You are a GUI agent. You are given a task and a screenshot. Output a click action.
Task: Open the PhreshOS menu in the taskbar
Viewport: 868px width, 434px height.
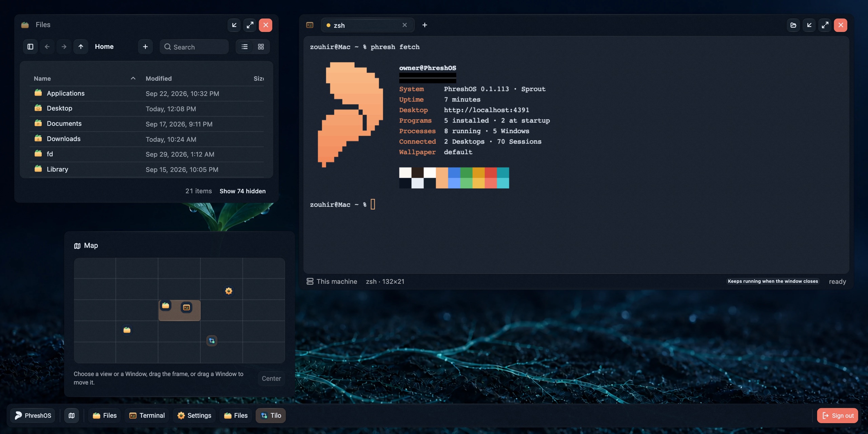point(33,416)
